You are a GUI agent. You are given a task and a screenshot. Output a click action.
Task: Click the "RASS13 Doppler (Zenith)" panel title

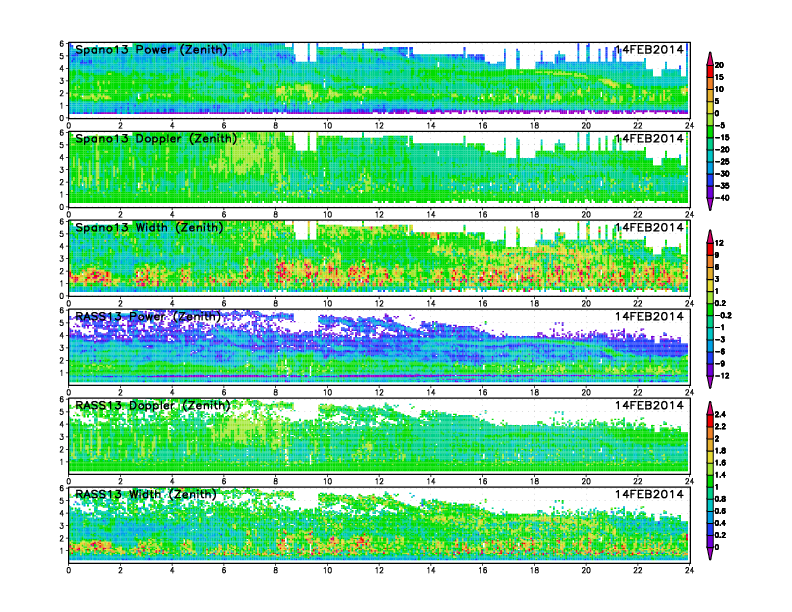click(x=153, y=405)
